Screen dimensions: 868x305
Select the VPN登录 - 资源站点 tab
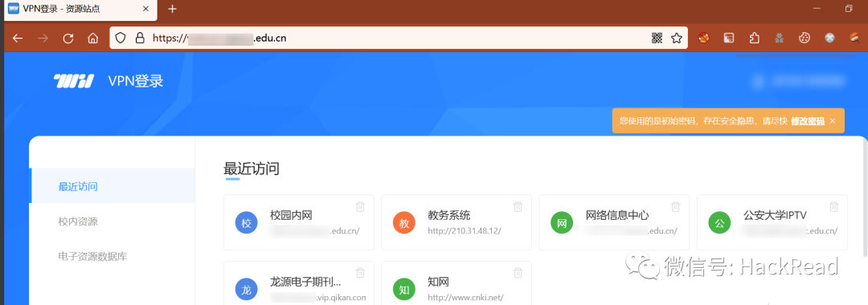click(80, 10)
